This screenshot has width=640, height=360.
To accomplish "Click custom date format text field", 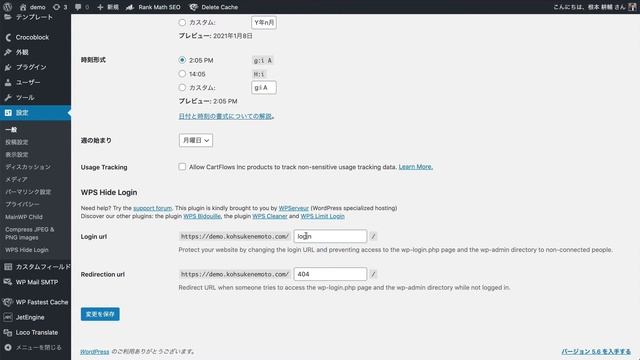I will click(264, 22).
